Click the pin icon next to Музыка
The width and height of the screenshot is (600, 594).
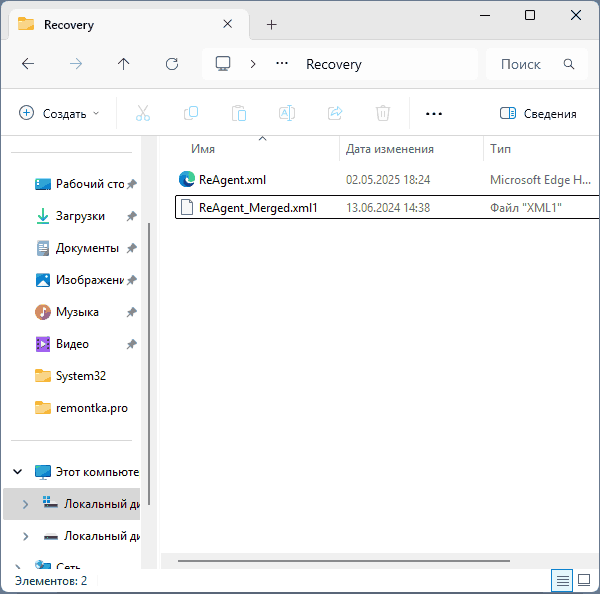click(x=132, y=312)
